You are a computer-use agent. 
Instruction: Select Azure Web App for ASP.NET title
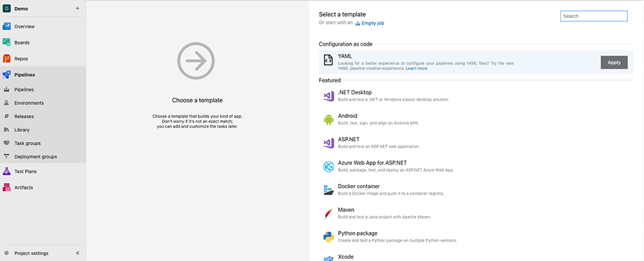pos(372,163)
